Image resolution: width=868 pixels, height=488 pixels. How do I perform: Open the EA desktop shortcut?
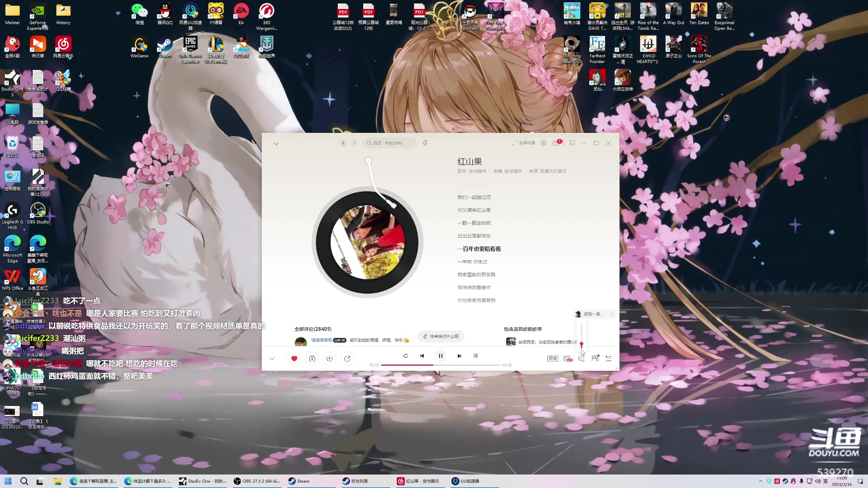point(241,14)
